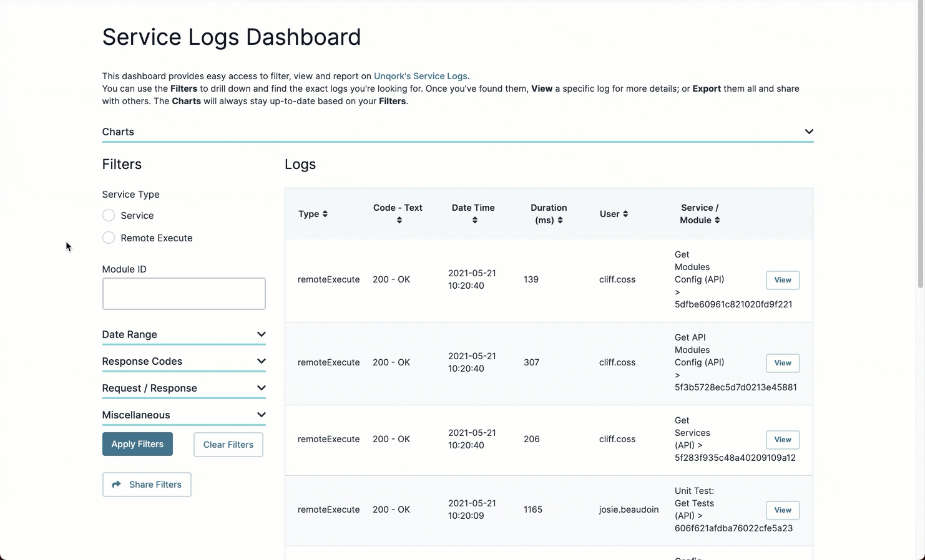Sort by Duration (ms) column arrows

(560, 220)
